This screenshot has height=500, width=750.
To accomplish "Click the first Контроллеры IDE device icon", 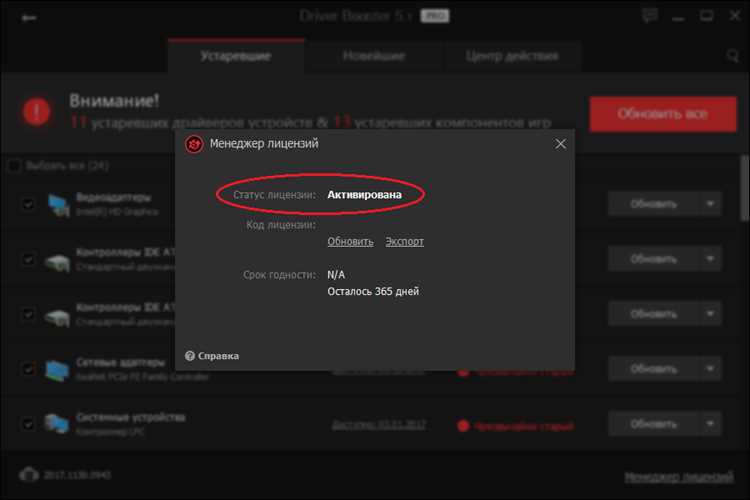I will [57, 261].
